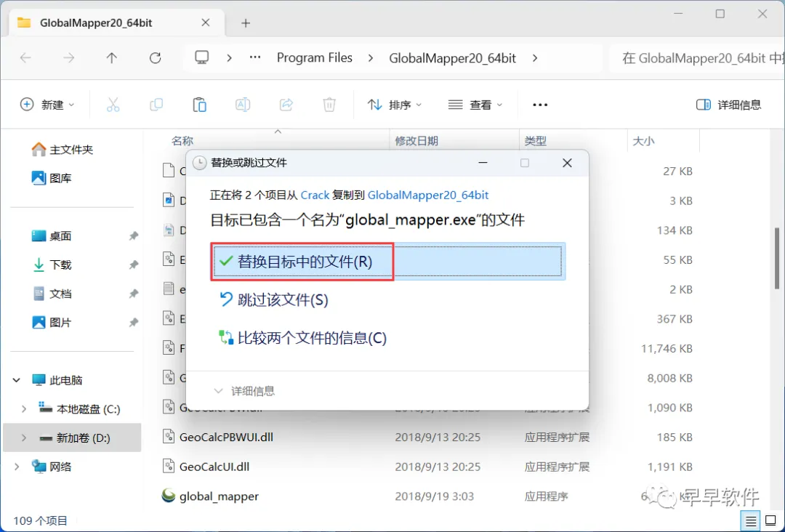Select the global_mapper file name
The width and height of the screenshot is (785, 532).
[219, 496]
